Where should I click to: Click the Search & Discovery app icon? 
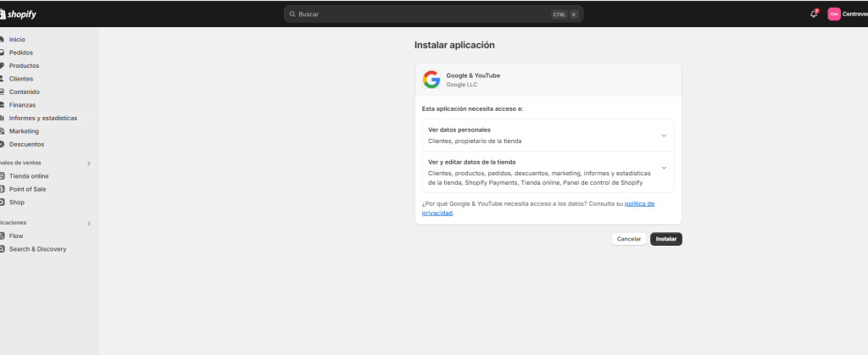3,249
